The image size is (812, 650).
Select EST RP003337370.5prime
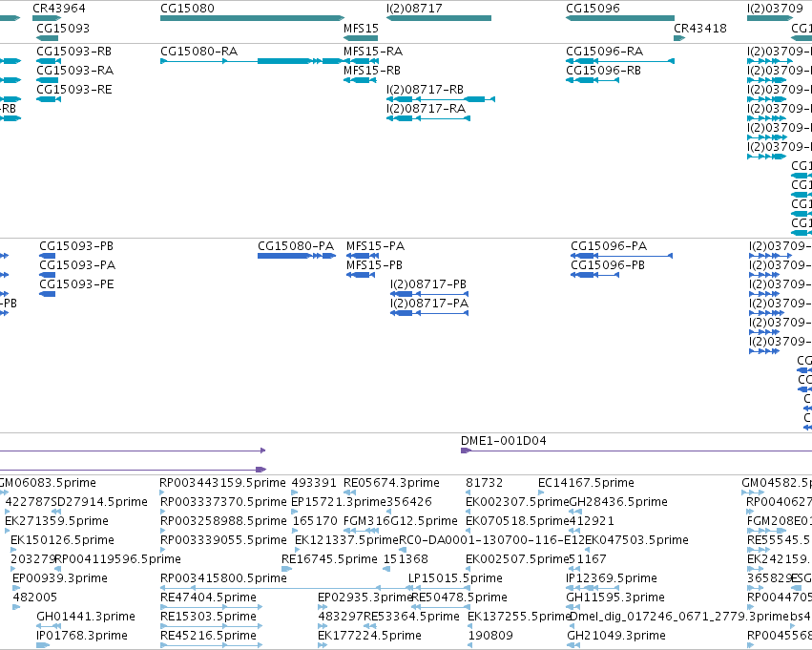tap(223, 502)
